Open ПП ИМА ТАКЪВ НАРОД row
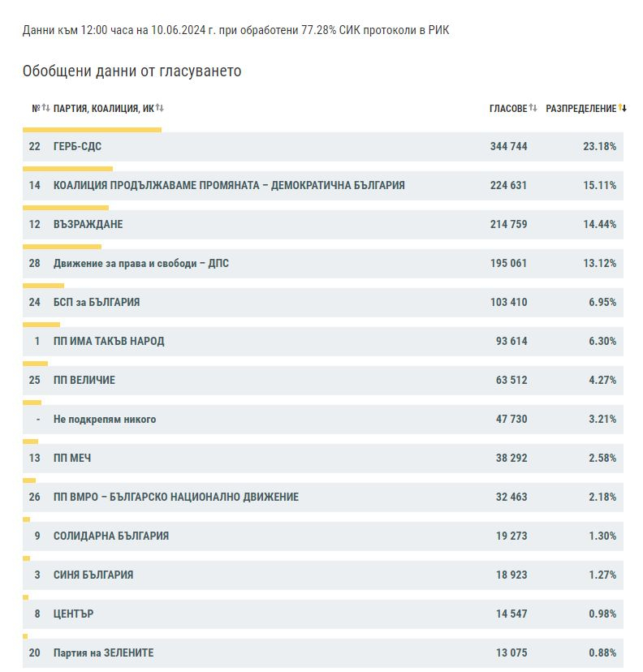 [323, 342]
